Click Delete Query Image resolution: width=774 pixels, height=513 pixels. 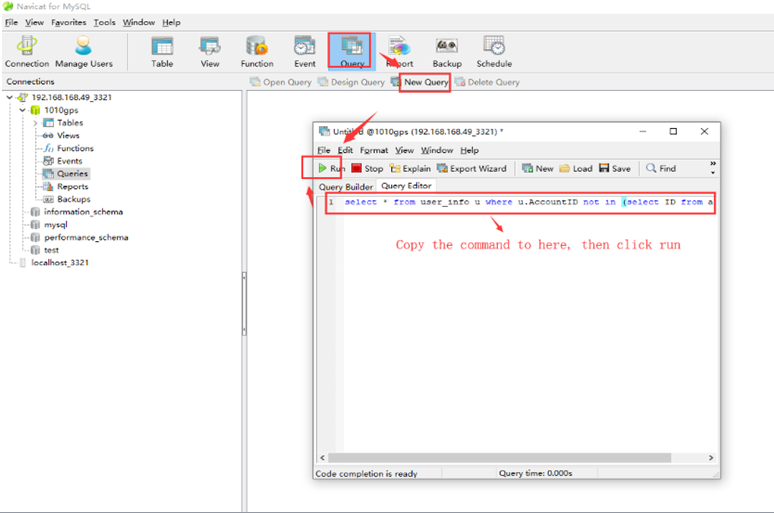point(487,82)
